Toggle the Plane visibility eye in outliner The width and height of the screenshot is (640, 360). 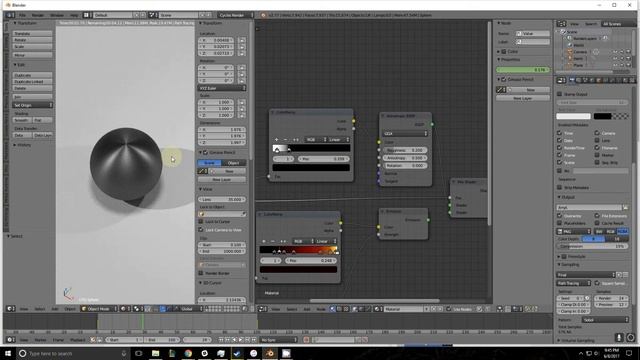click(615, 65)
